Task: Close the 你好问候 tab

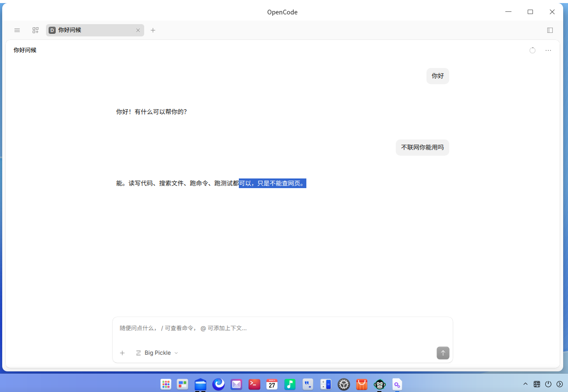Action: point(138,30)
